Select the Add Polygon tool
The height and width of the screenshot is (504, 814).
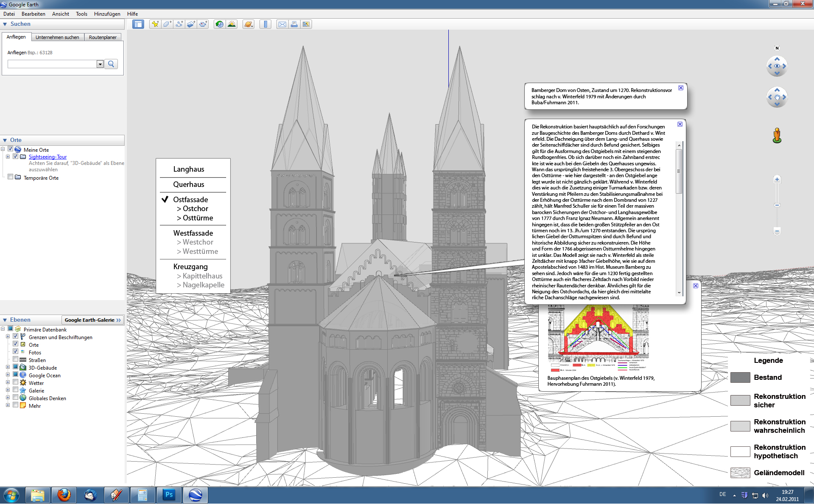167,24
